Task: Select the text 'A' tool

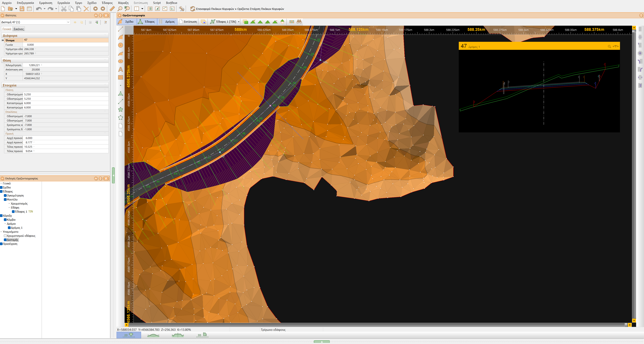Action: point(121,69)
